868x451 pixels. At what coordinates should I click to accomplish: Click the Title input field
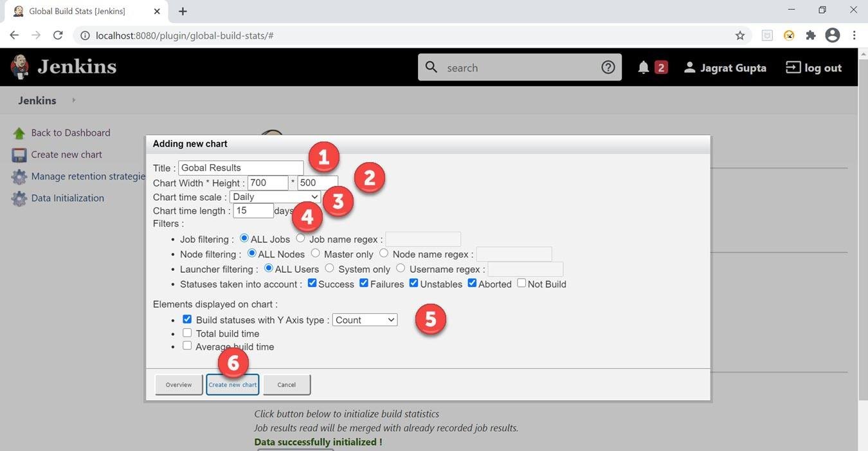pos(240,168)
